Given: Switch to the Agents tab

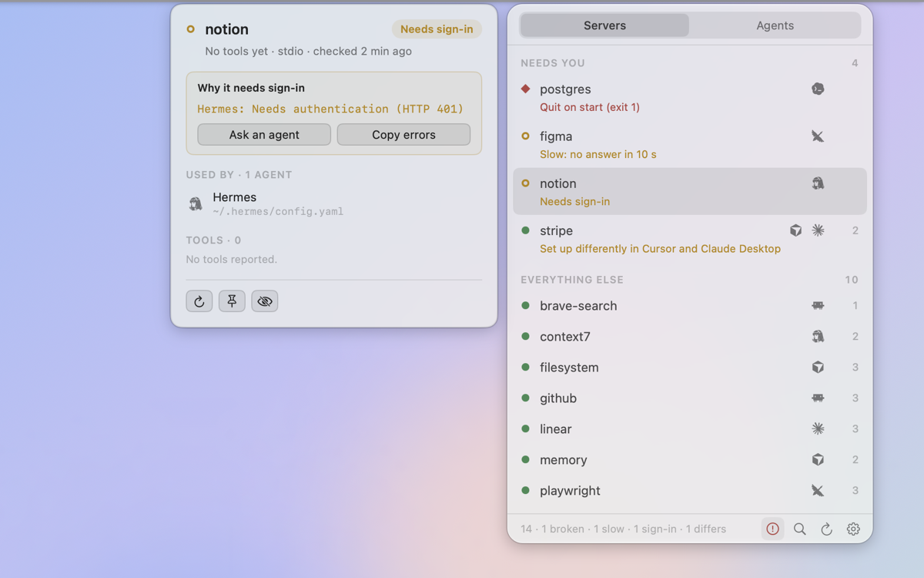Looking at the screenshot, I should point(775,25).
